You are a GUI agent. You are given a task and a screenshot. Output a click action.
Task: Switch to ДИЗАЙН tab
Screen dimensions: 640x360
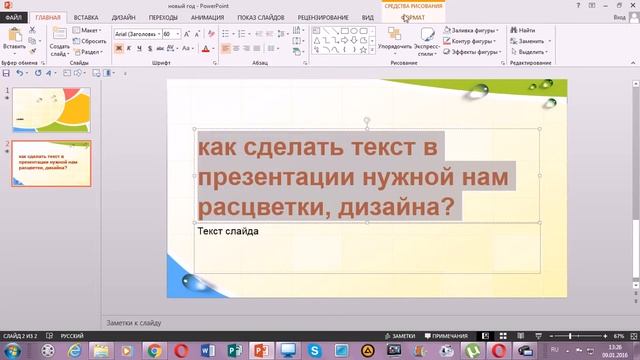click(x=124, y=18)
